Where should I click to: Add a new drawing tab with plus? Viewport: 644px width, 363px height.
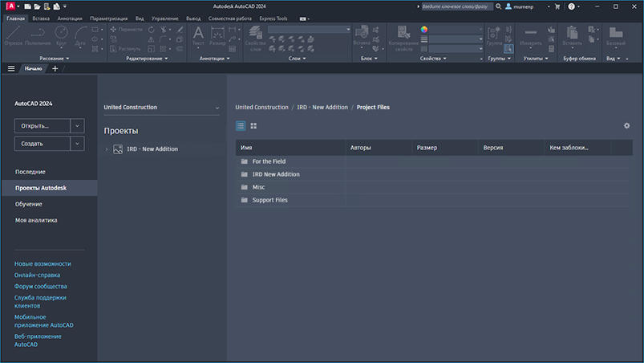click(x=55, y=68)
